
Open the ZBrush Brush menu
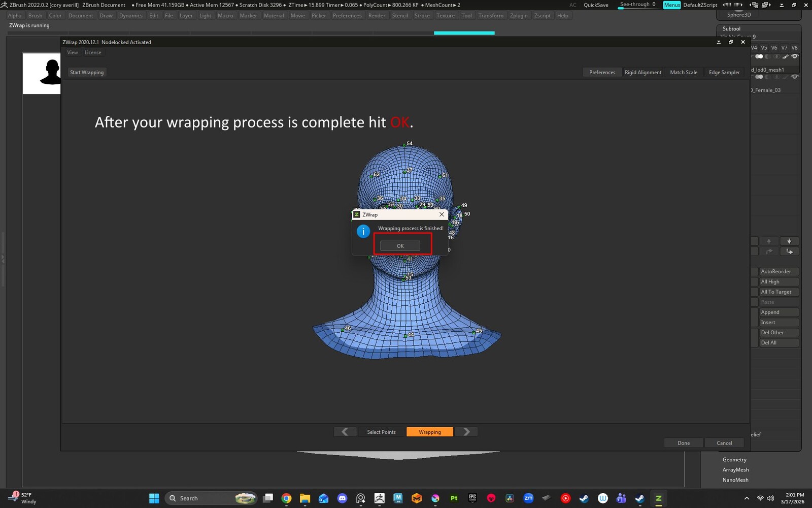(35, 16)
